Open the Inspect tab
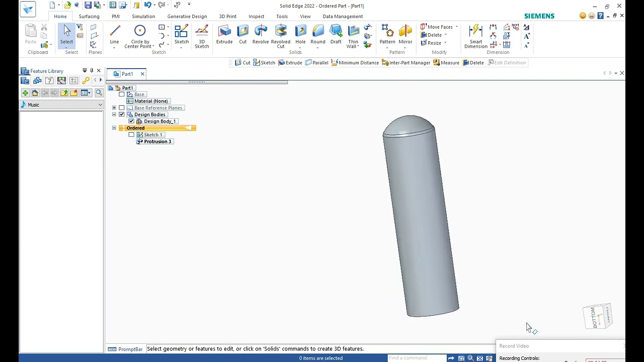 click(x=256, y=16)
